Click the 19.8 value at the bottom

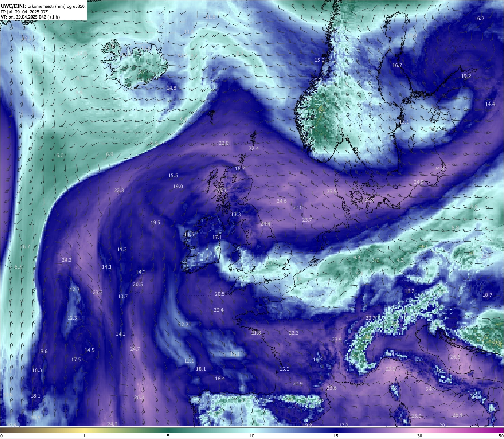click(x=307, y=425)
